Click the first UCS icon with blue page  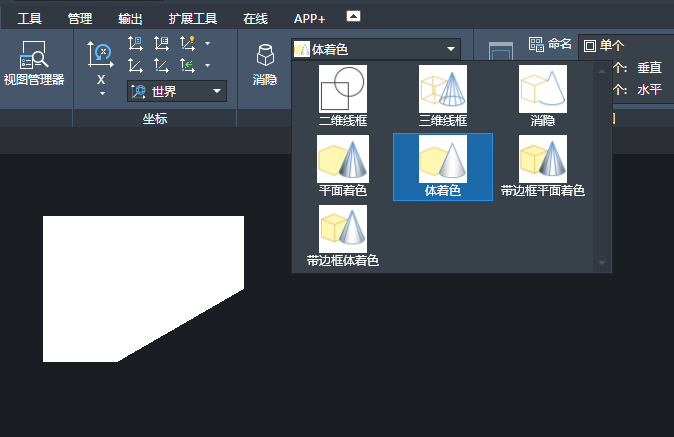coord(135,43)
